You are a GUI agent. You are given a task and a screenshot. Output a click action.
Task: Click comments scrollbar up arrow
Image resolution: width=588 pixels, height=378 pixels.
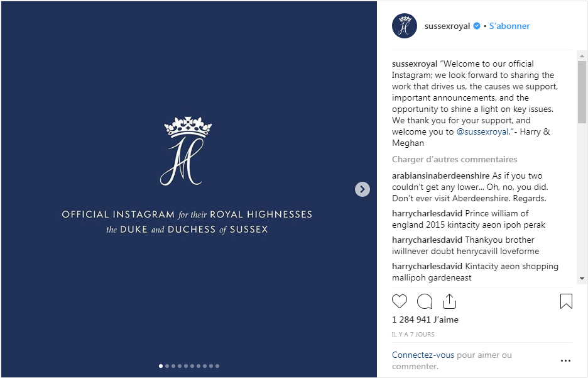pos(582,55)
